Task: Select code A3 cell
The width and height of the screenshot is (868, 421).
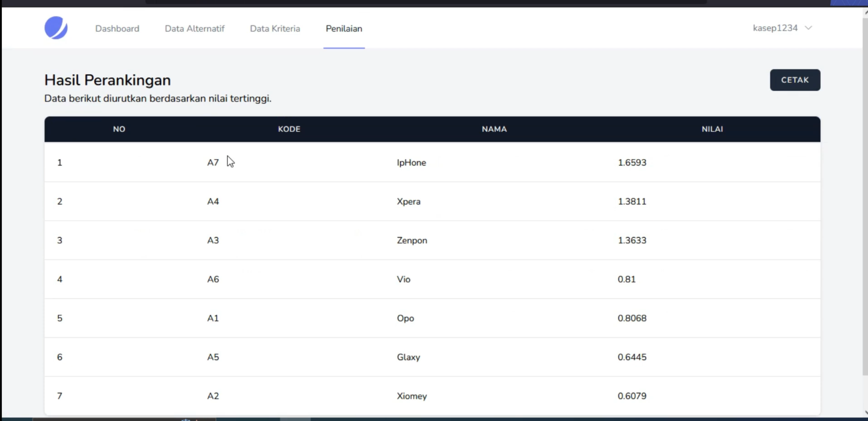Action: pyautogui.click(x=213, y=240)
